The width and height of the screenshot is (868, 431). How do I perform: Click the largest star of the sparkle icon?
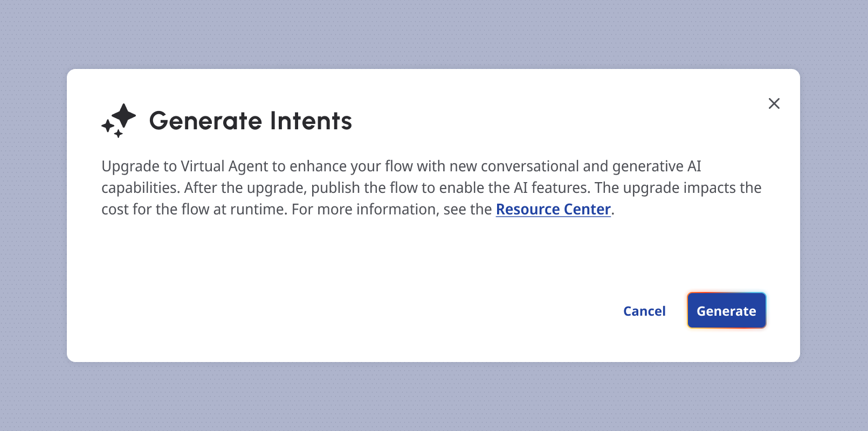pos(125,115)
